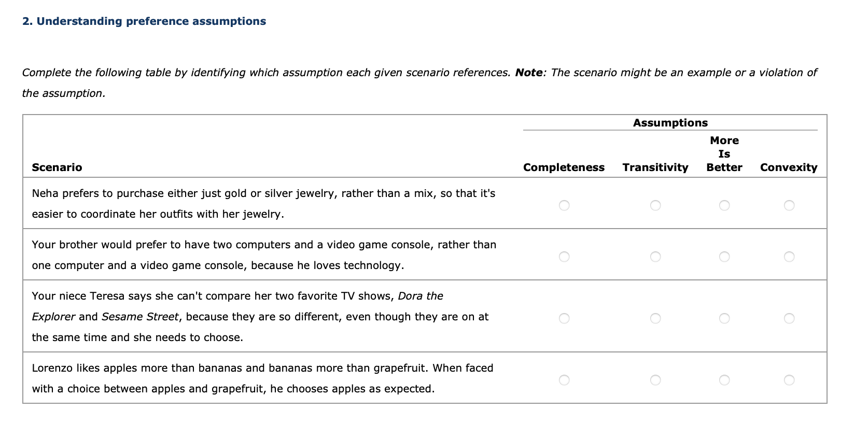Select Completeness for the Lorenzo fruit scenario
The image size is (868, 424).
(x=565, y=380)
